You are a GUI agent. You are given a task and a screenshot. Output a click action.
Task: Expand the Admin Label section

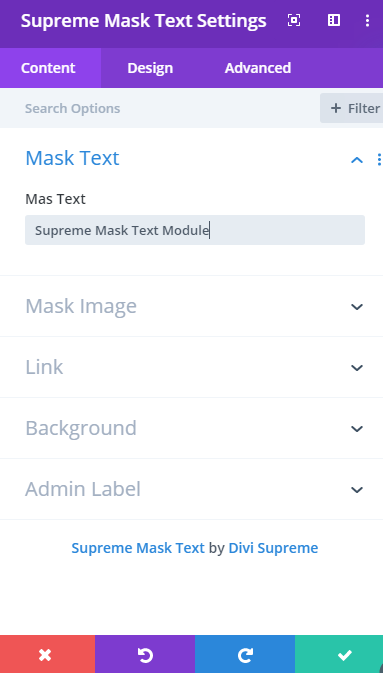(x=192, y=489)
